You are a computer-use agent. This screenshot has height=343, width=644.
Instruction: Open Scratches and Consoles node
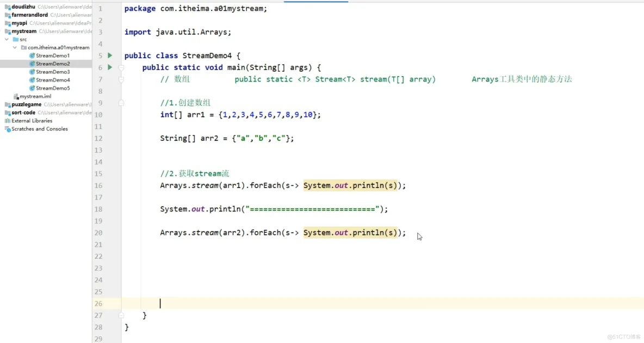click(x=39, y=129)
